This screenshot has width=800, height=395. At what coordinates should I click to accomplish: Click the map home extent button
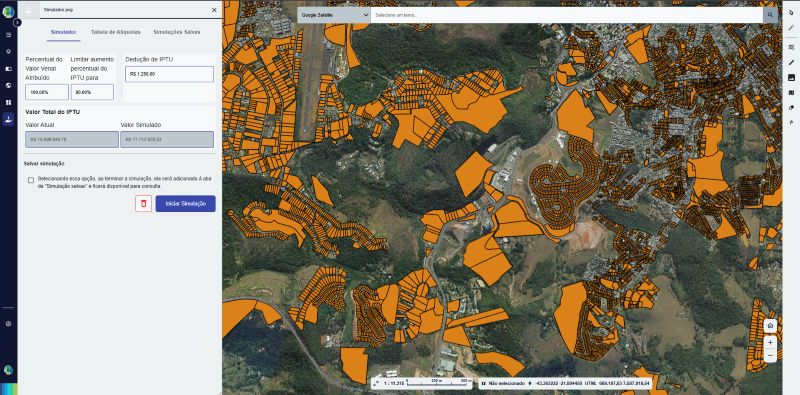[770, 326]
